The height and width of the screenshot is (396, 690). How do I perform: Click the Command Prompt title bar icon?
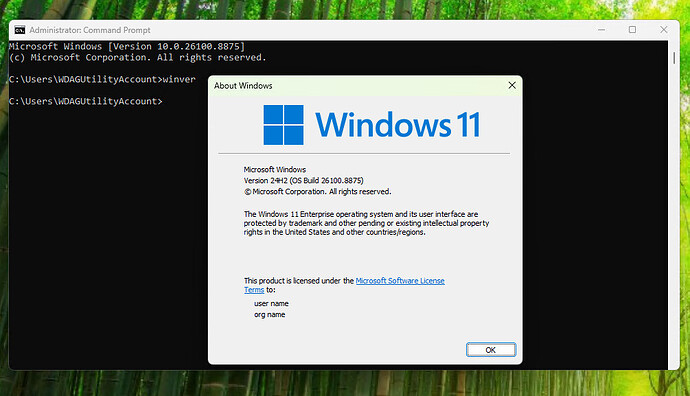(x=20, y=30)
